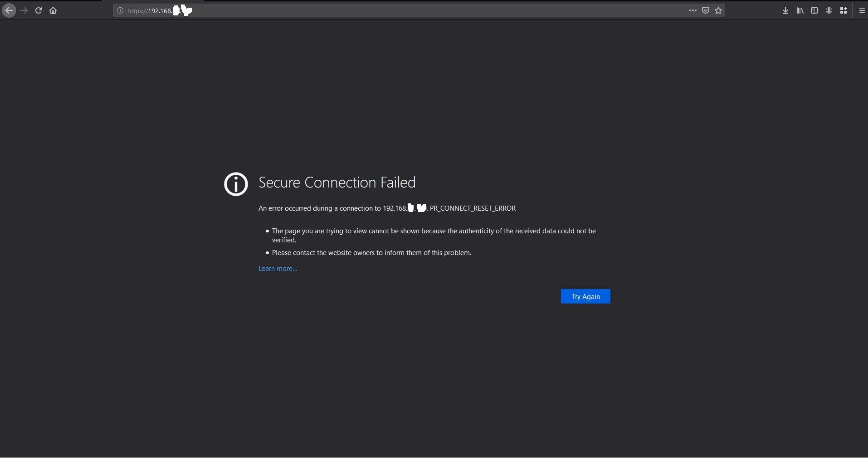The image size is (868, 458).
Task: Click the PR_CONNECT_RESET_ERROR error code text
Action: coord(473,208)
